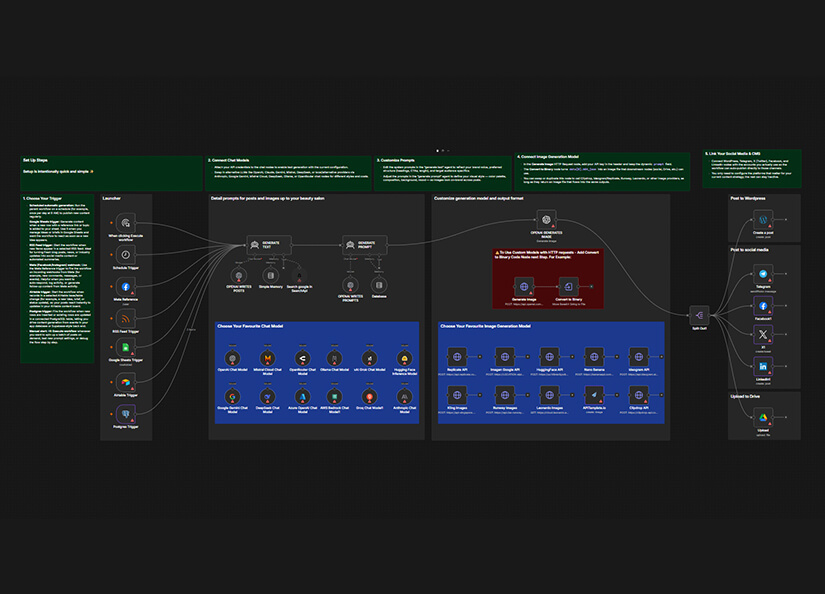Select the LinkedIn node
825x594 pixels.
[x=763, y=366]
